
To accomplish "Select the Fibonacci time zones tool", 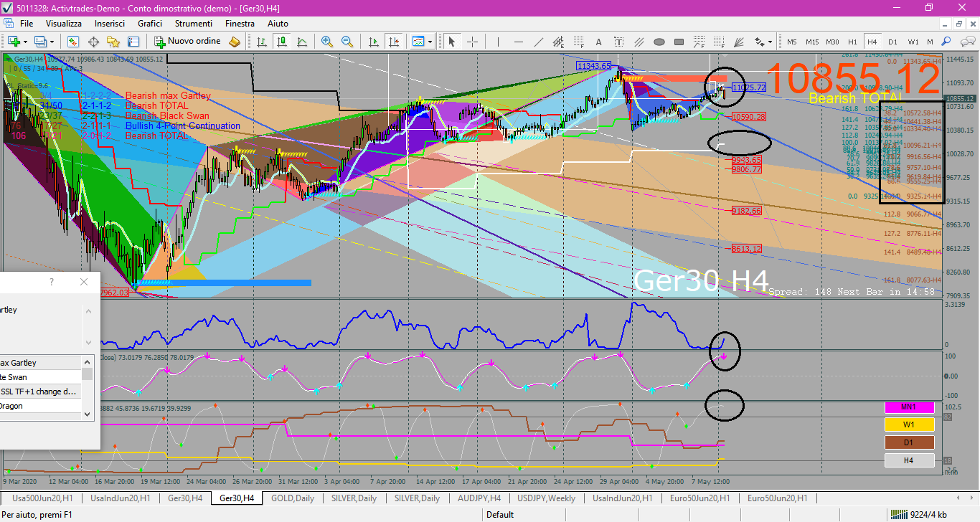I will pyautogui.click(x=720, y=42).
